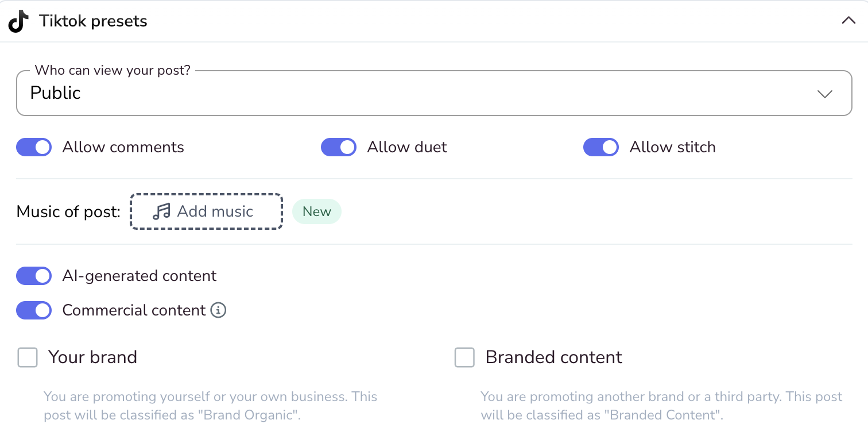
Task: Disable the Allow comments toggle
Action: click(x=34, y=147)
